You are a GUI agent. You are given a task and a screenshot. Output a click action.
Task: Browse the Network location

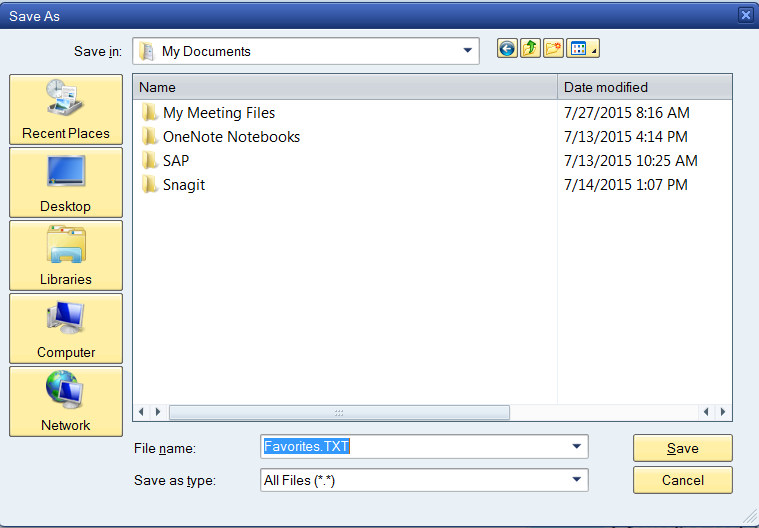coord(66,401)
